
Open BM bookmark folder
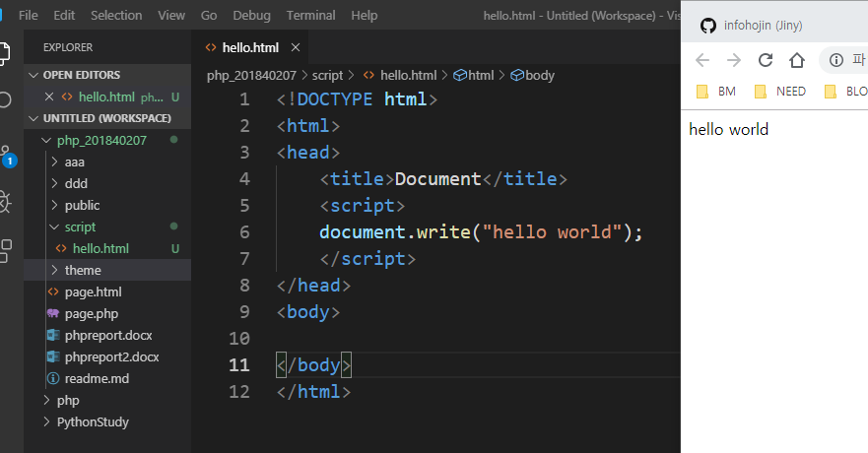tap(715, 92)
